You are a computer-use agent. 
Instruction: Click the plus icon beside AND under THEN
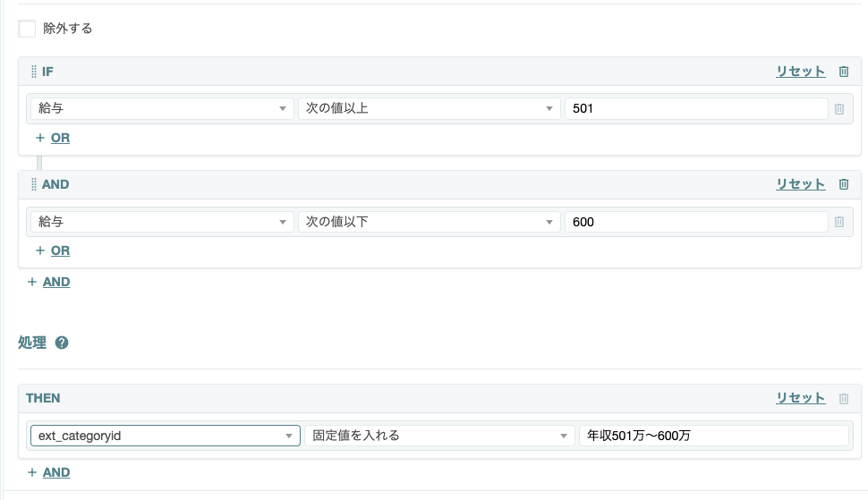32,472
